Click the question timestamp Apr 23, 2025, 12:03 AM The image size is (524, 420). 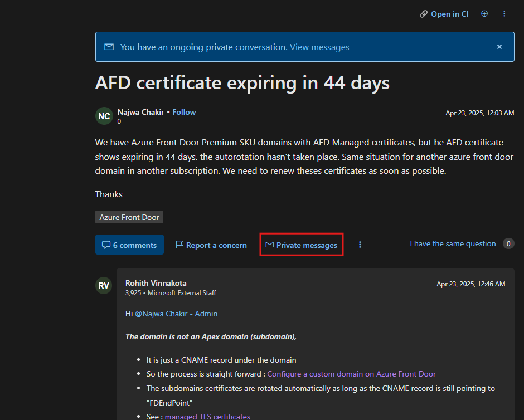pos(479,113)
